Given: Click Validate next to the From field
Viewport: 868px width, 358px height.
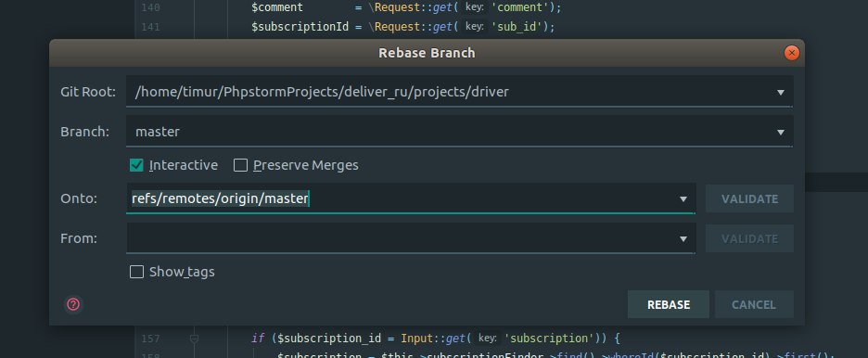Looking at the screenshot, I should pos(749,238).
